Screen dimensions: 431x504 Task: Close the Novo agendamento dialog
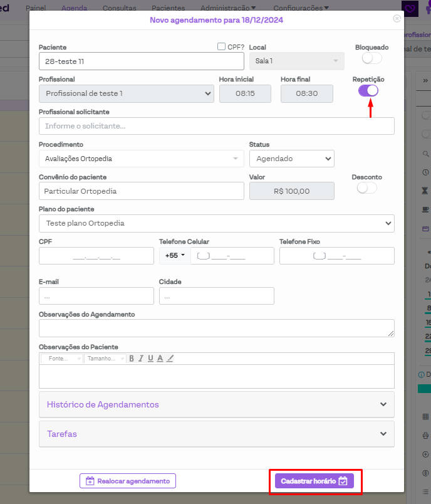397,19
